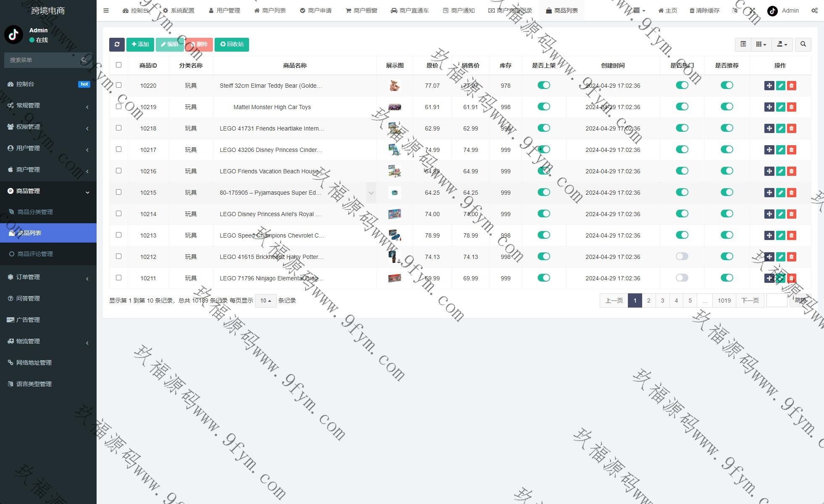Click the search magnifier icon above table

point(803,44)
